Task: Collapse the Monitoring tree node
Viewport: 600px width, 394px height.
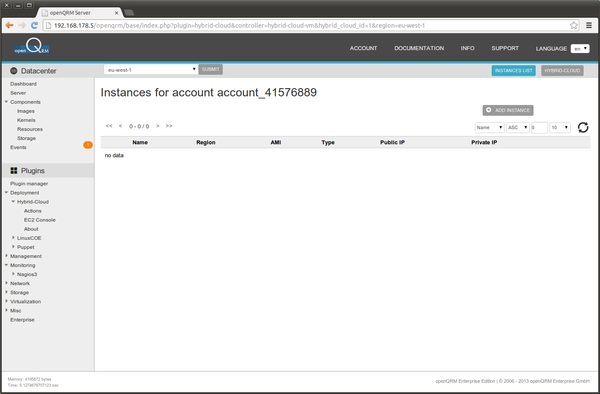Action: pos(6,265)
